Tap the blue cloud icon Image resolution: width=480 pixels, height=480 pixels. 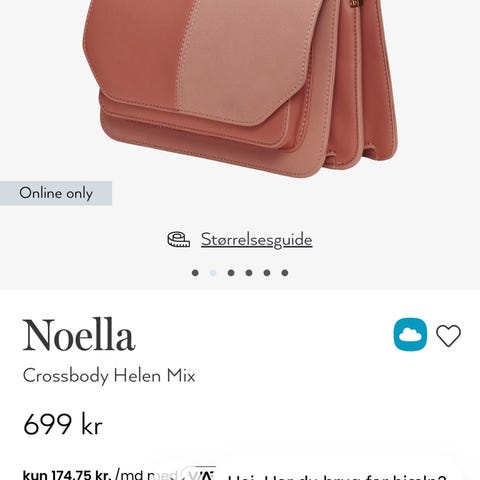410,334
